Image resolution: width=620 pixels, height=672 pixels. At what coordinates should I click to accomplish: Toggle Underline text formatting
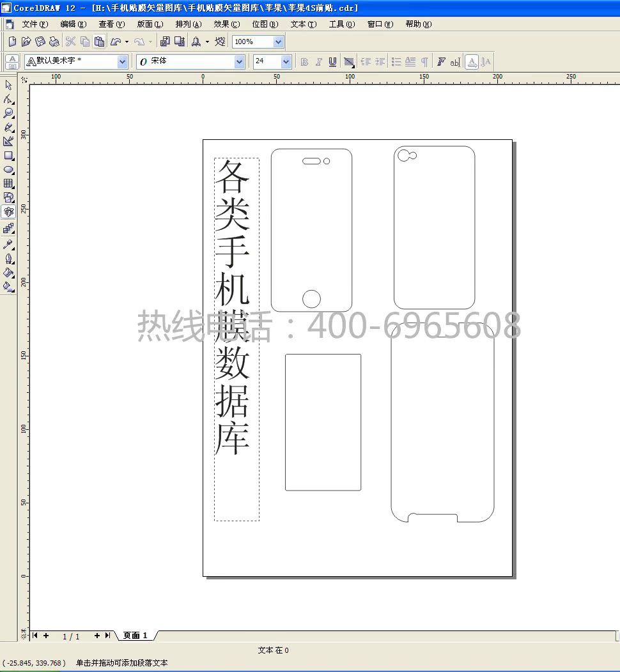click(x=332, y=62)
